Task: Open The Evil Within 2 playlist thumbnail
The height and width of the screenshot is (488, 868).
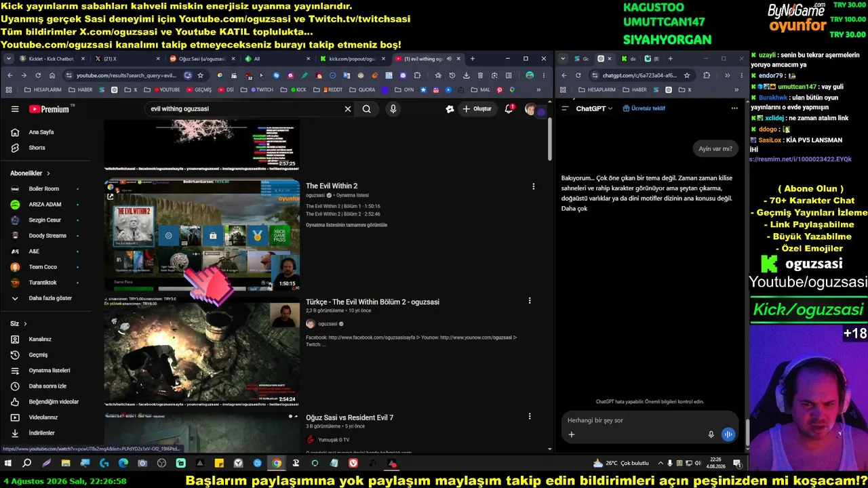Action: [202, 235]
